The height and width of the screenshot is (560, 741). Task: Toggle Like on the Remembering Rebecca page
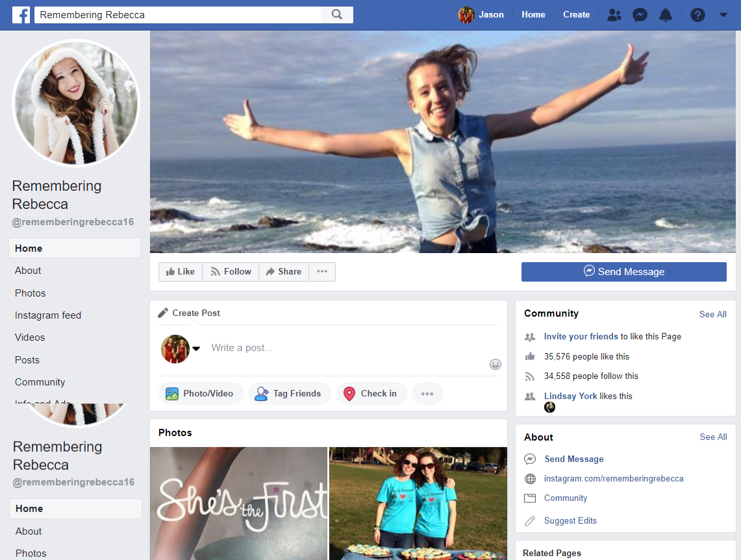pos(180,272)
